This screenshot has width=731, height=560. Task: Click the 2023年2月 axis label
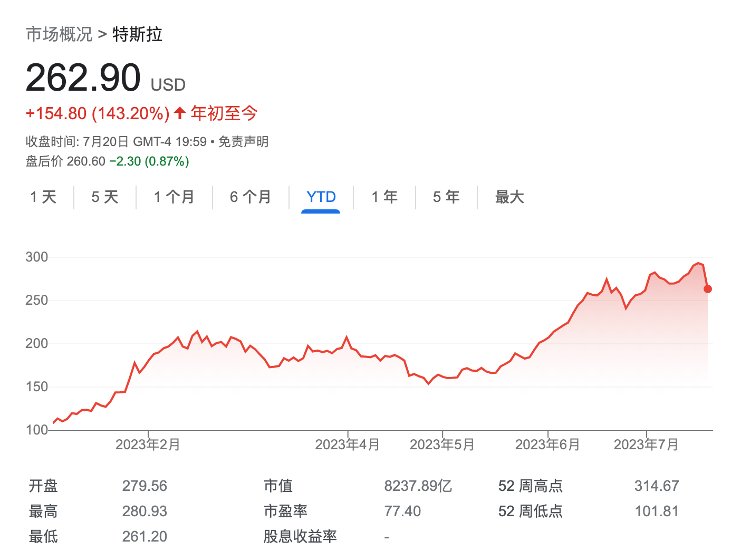pyautogui.click(x=148, y=445)
